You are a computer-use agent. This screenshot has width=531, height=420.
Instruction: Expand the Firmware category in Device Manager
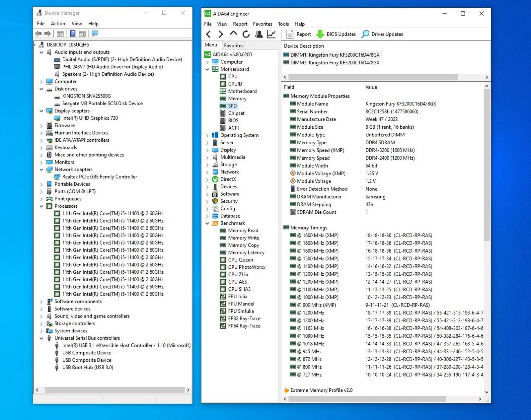point(41,126)
